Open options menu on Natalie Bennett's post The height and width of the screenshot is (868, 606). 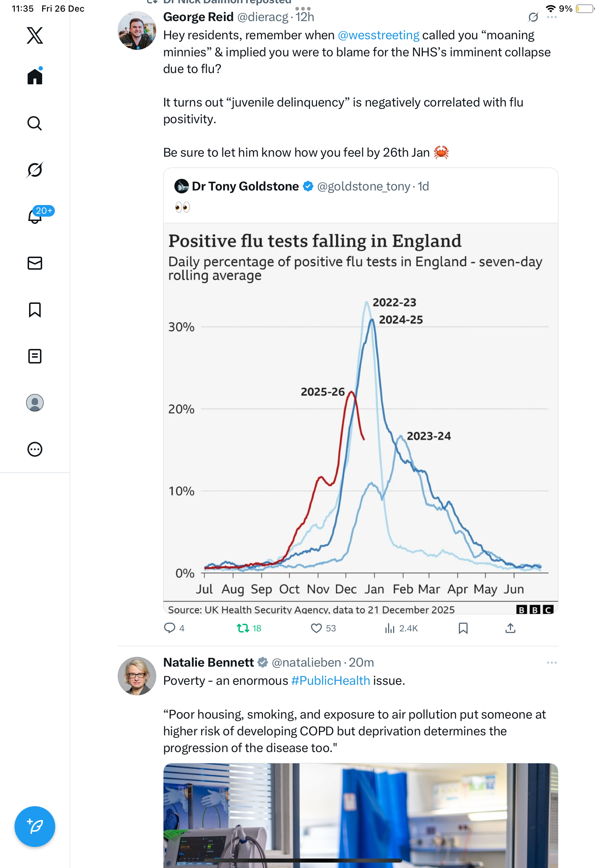tap(552, 663)
